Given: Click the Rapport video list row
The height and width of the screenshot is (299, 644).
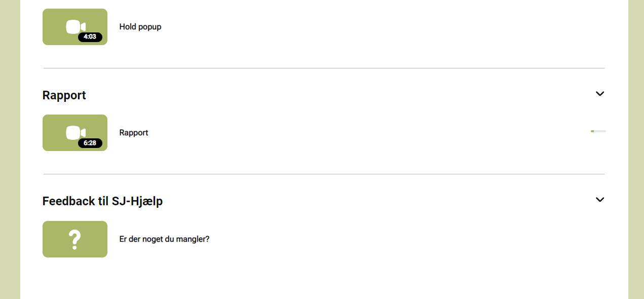Looking at the screenshot, I should pyautogui.click(x=324, y=133).
